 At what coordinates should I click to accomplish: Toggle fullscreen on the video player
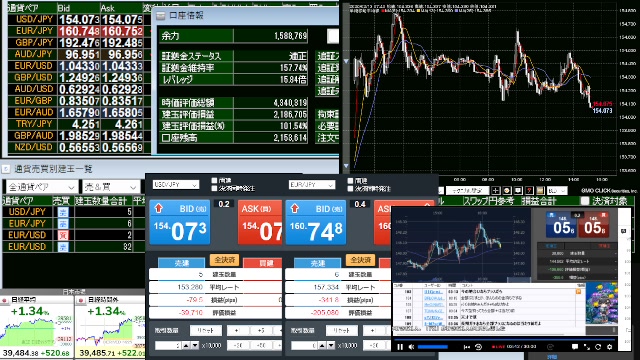point(587,347)
